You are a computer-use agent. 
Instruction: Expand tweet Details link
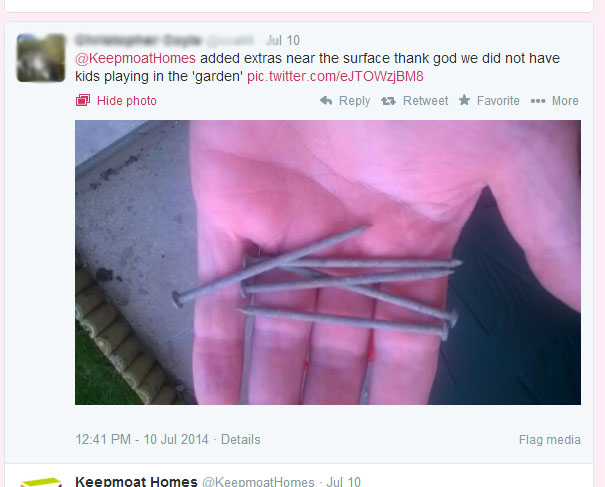pyautogui.click(x=240, y=439)
